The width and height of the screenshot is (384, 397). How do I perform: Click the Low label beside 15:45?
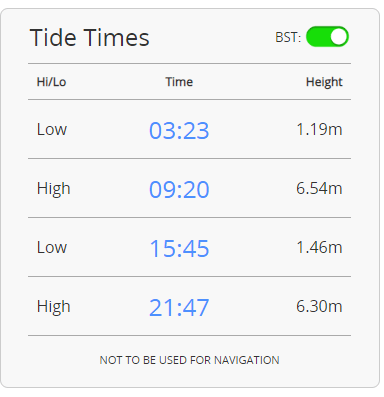tap(52, 247)
